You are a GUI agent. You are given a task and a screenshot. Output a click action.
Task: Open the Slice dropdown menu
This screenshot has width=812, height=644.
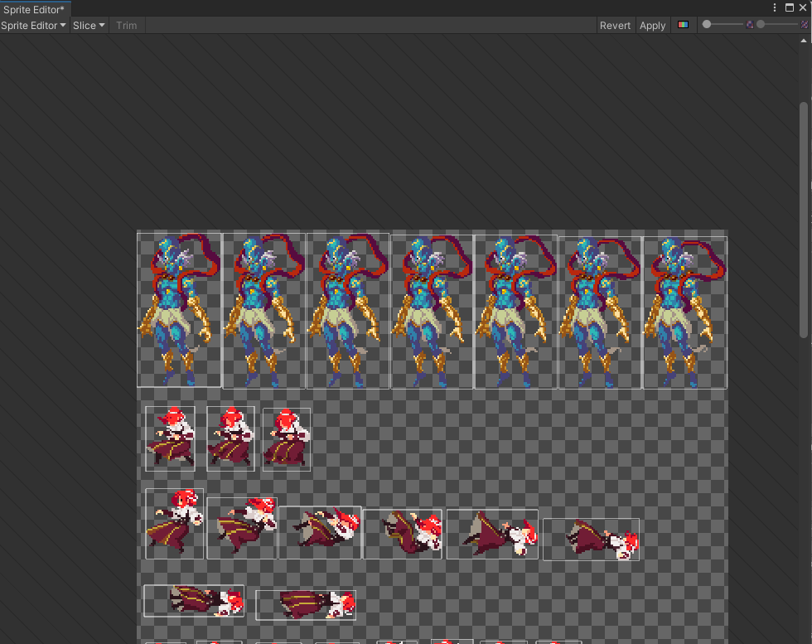(88, 25)
